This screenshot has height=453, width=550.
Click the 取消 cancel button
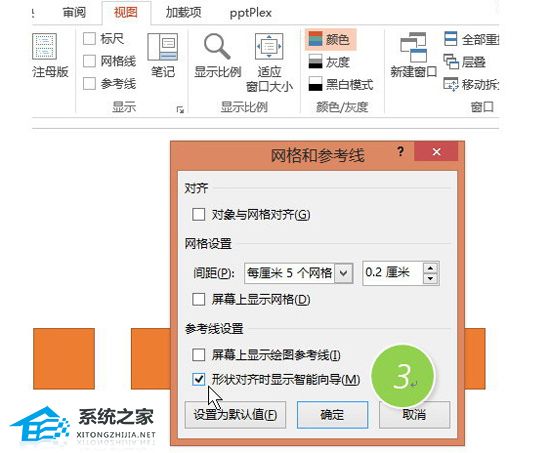414,415
